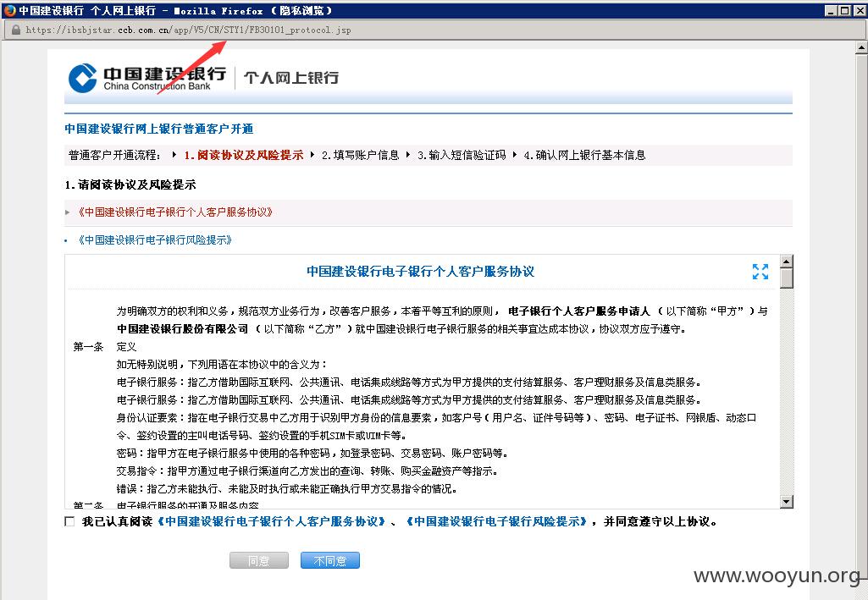Click the 不同意 button
Image resolution: width=868 pixels, height=600 pixels.
coord(330,560)
